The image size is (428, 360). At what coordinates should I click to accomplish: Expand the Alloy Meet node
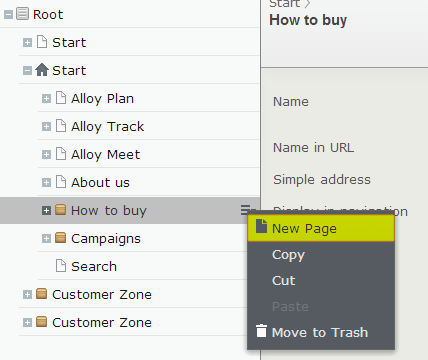pyautogui.click(x=46, y=154)
